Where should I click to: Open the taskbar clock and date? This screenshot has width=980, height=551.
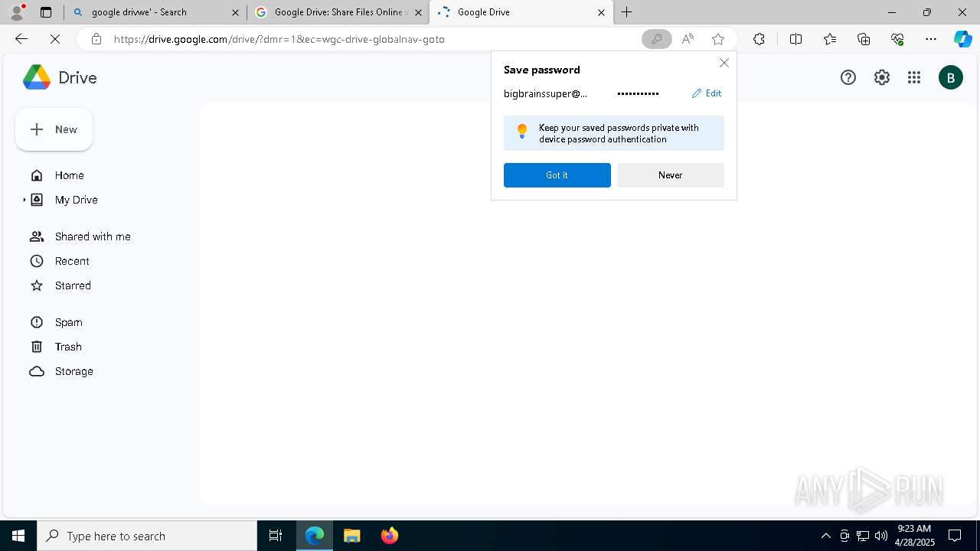click(x=914, y=536)
